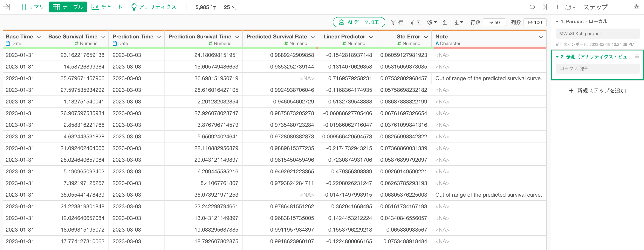Open the comment bubble icon
Viewport: 644px width, 250px height.
point(532,7)
